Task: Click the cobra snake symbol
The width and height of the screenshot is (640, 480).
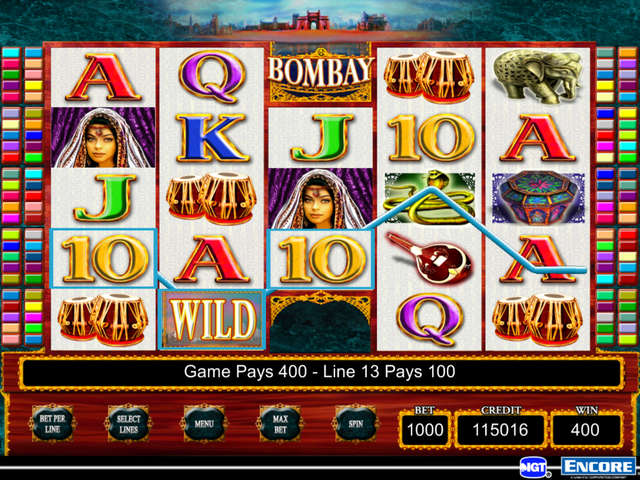Action: click(429, 198)
